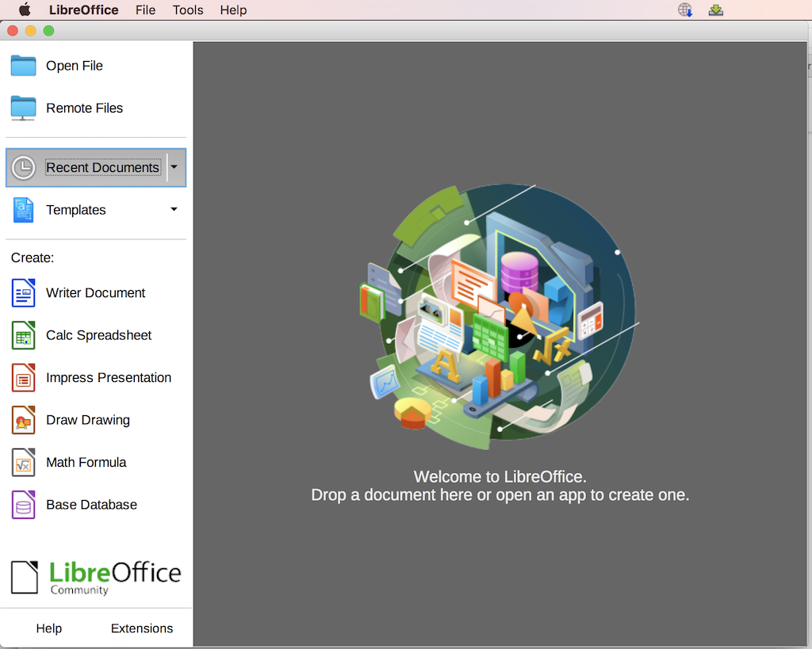Open the Templates dropdown arrow
The height and width of the screenshot is (649, 812).
click(x=173, y=209)
